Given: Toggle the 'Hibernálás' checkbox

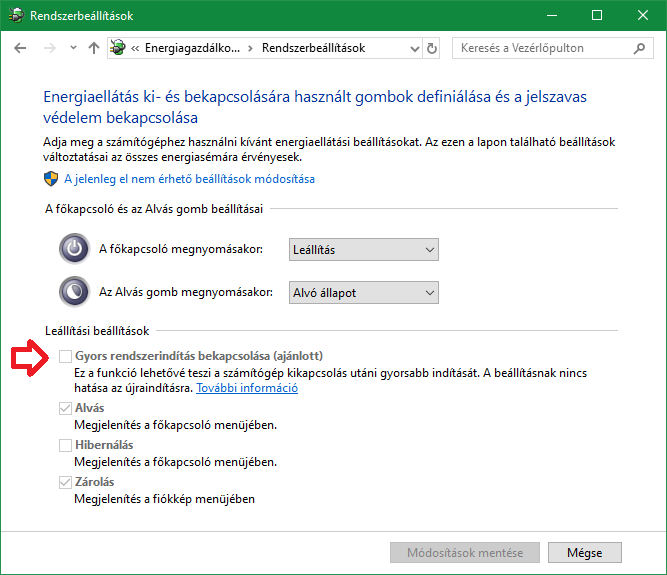Looking at the screenshot, I should (65, 445).
